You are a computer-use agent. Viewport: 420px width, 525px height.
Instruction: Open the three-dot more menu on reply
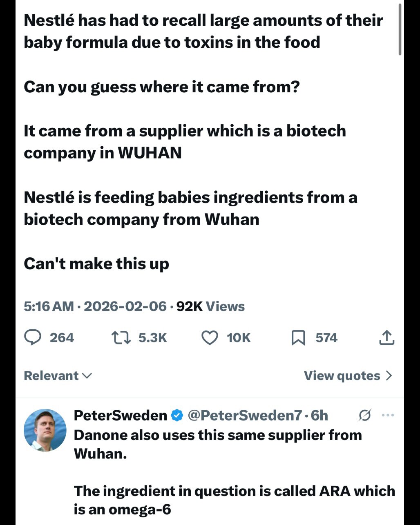[387, 416]
